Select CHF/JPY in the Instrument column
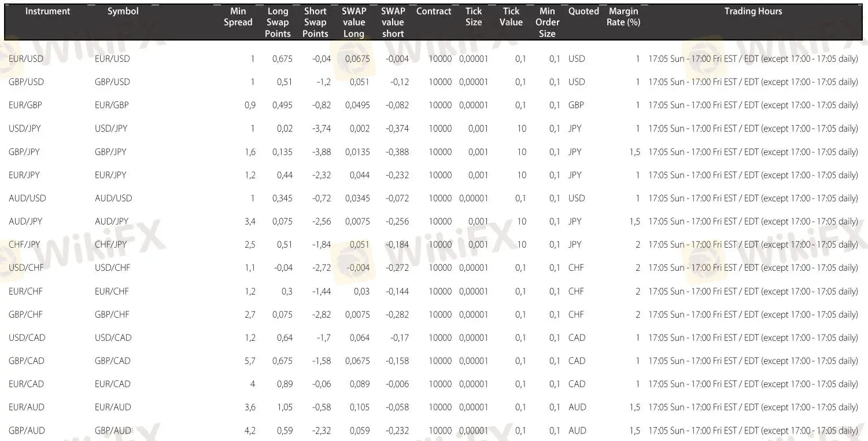 coord(24,244)
